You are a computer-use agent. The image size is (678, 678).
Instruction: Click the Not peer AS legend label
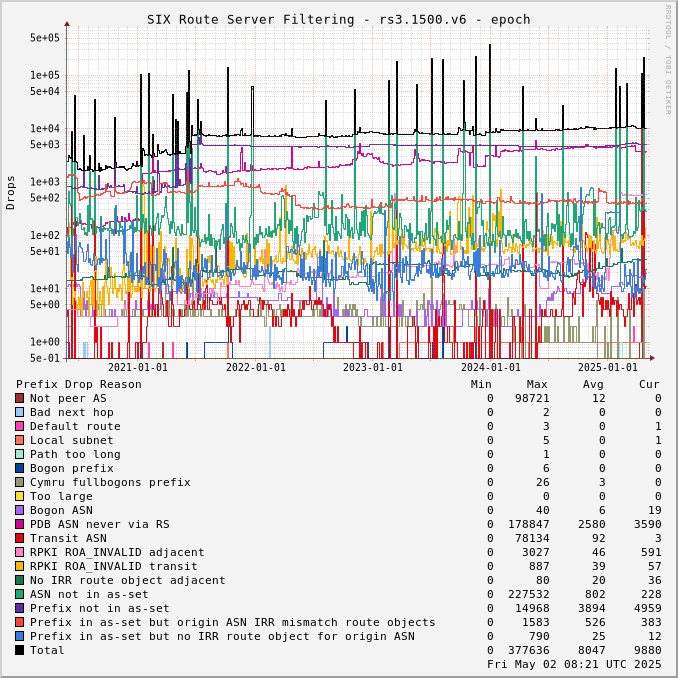coord(68,398)
